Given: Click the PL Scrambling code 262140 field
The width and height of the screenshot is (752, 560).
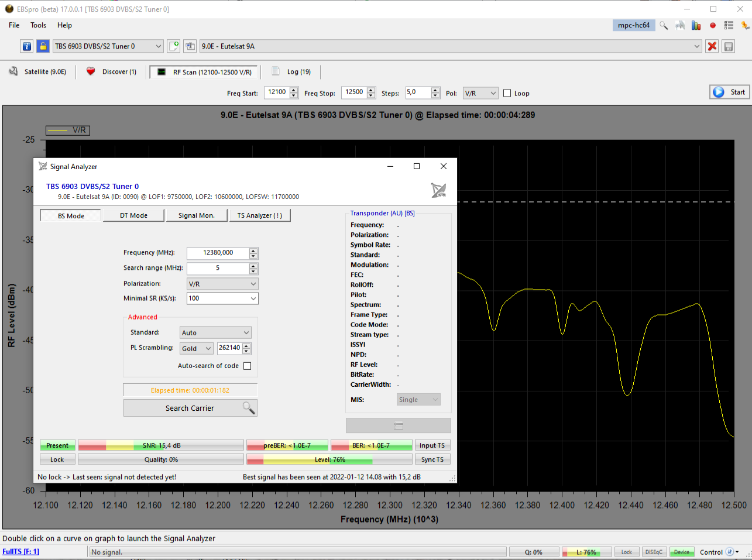Looking at the screenshot, I should (229, 348).
